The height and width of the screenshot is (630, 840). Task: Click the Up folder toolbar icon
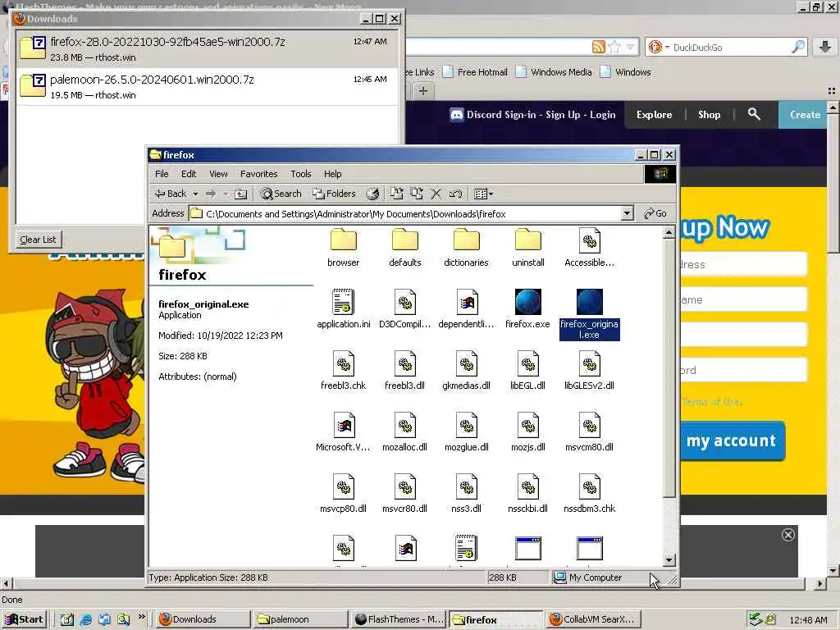[x=241, y=194]
